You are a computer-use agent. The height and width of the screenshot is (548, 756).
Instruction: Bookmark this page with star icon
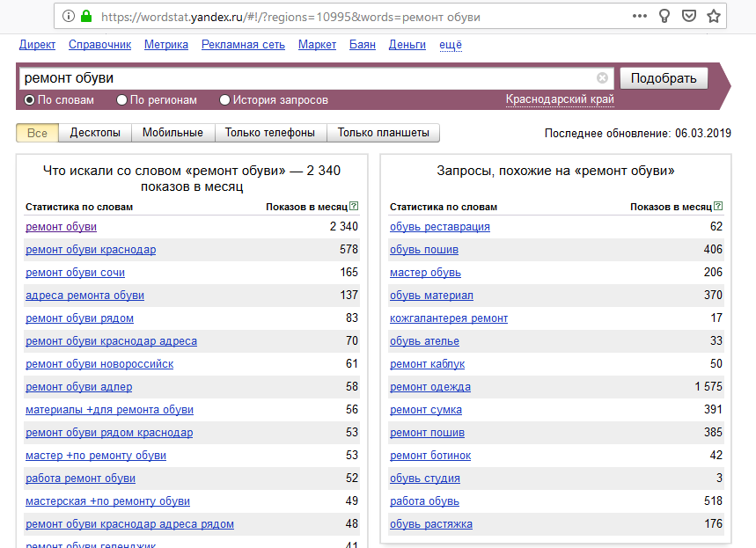[714, 17]
